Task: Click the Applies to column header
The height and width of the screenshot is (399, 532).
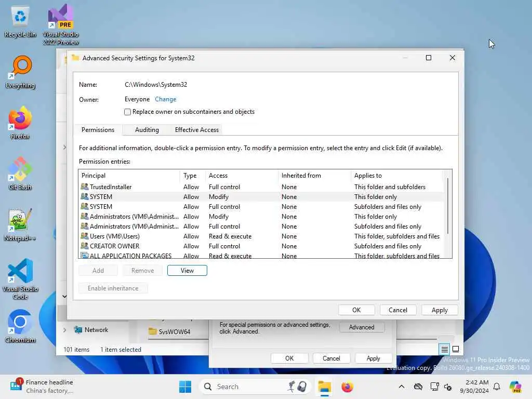Action: point(397,176)
